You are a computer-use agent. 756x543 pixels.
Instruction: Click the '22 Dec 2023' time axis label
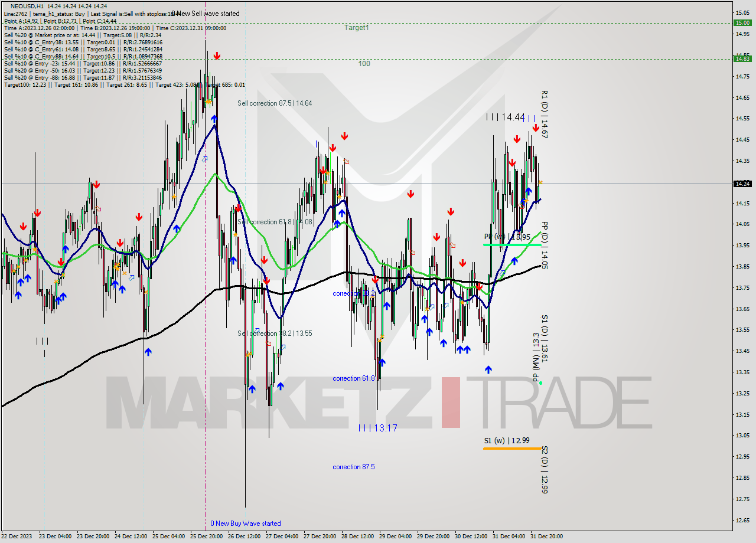17,537
